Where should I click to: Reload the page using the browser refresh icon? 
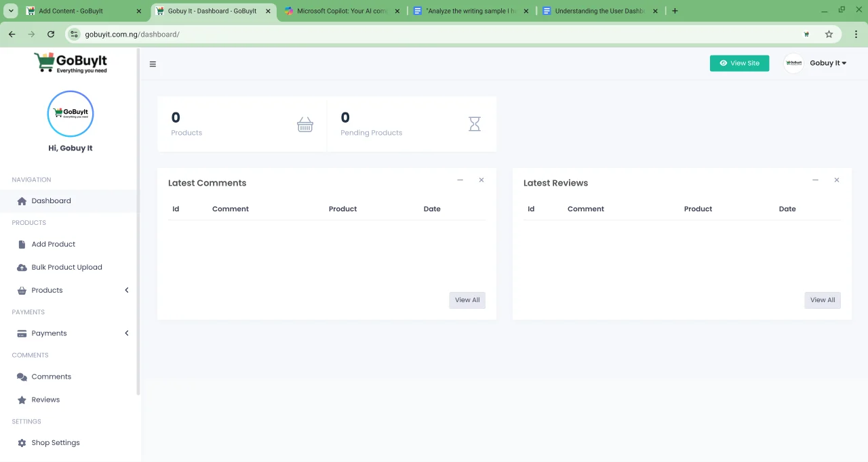click(x=51, y=35)
